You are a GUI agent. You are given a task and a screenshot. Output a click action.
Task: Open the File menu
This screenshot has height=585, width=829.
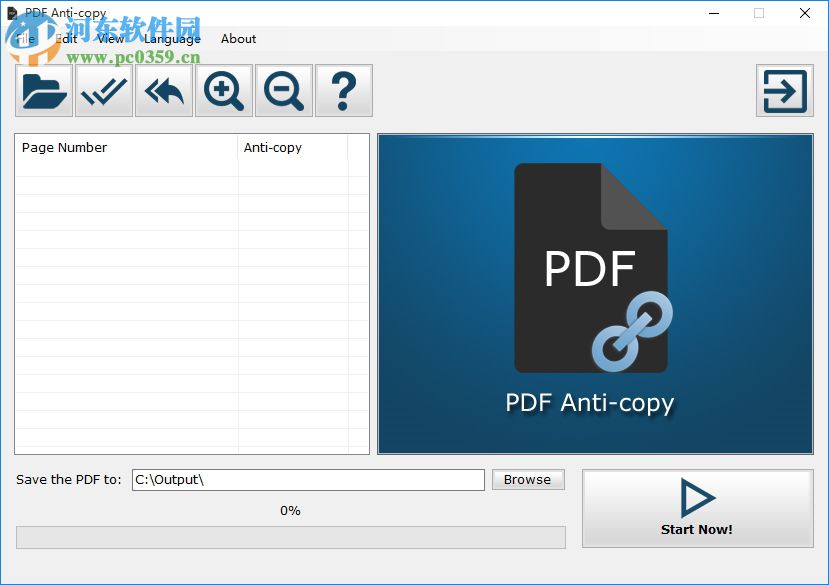click(x=23, y=38)
